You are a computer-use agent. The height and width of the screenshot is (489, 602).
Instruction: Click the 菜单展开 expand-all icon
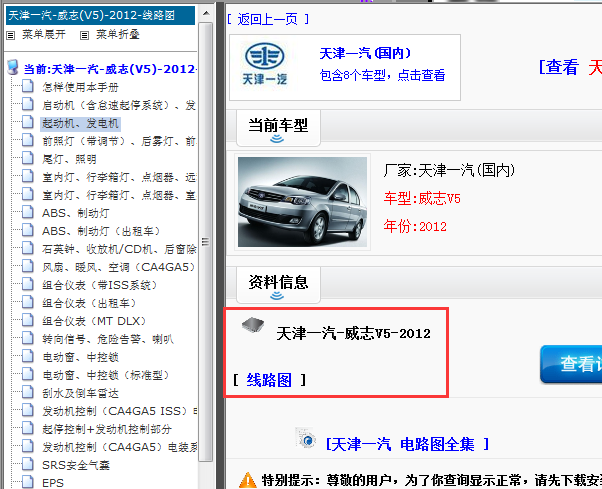coord(11,36)
